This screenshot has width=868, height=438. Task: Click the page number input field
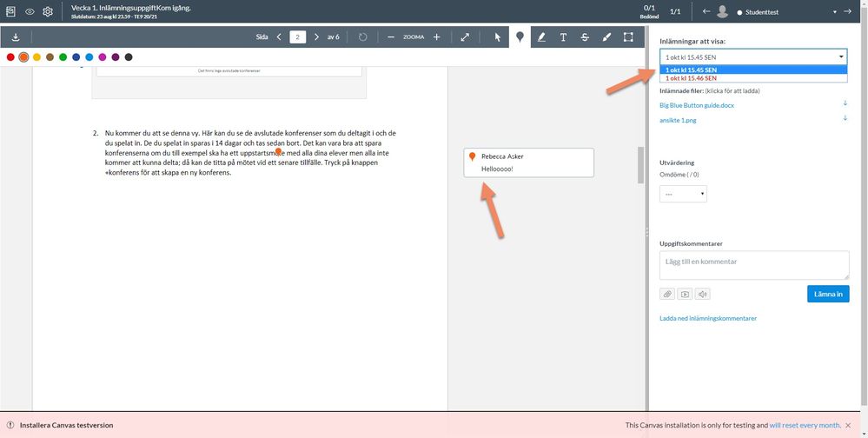[x=298, y=37]
